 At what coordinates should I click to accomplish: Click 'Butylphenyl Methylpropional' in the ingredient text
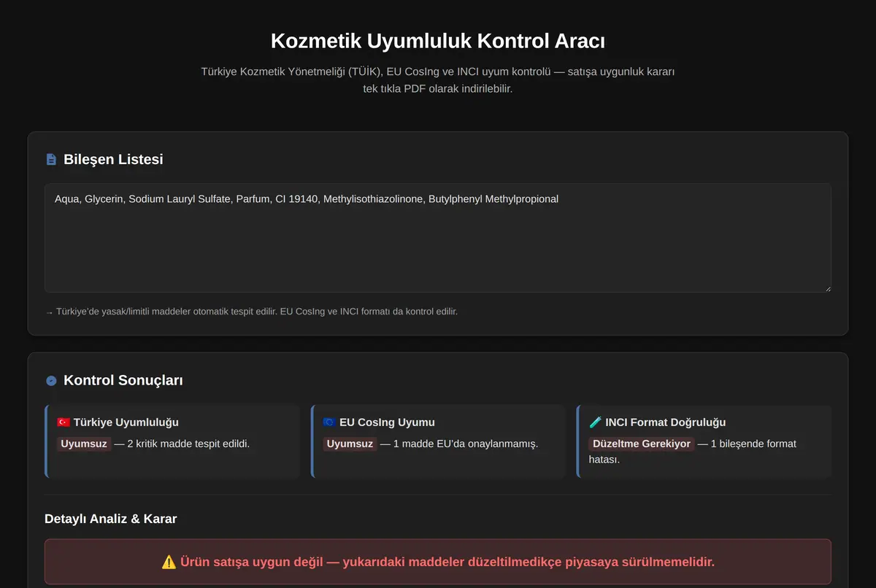[x=493, y=198]
